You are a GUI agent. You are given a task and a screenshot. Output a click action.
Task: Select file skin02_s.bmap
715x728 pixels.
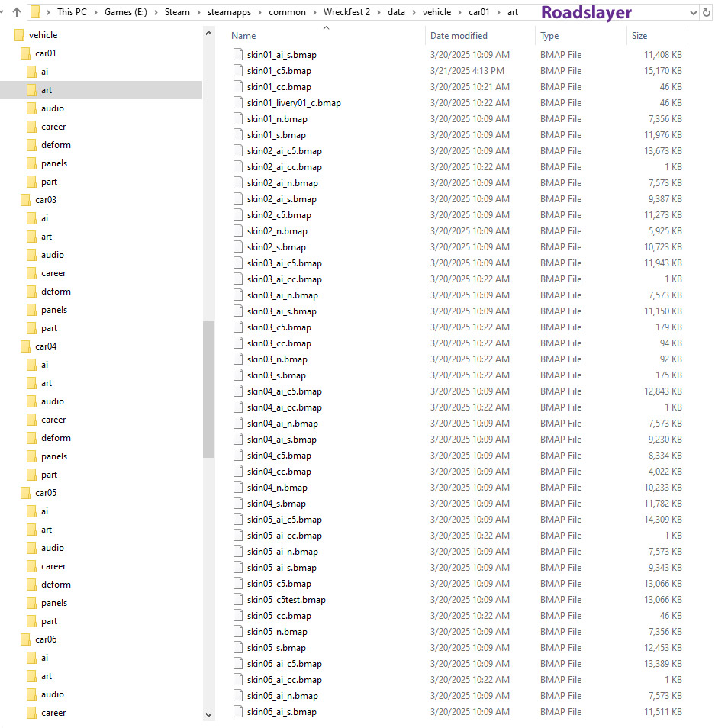click(x=276, y=247)
